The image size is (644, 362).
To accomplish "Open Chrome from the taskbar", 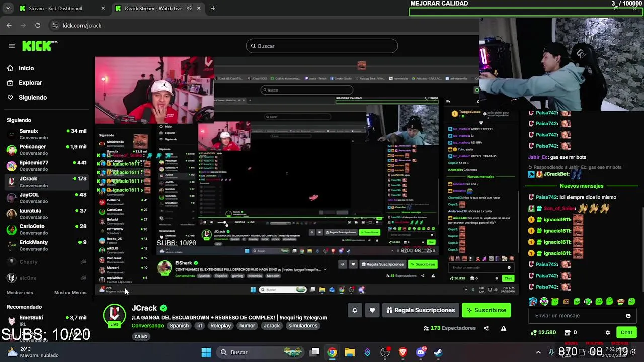I will coord(332,352).
